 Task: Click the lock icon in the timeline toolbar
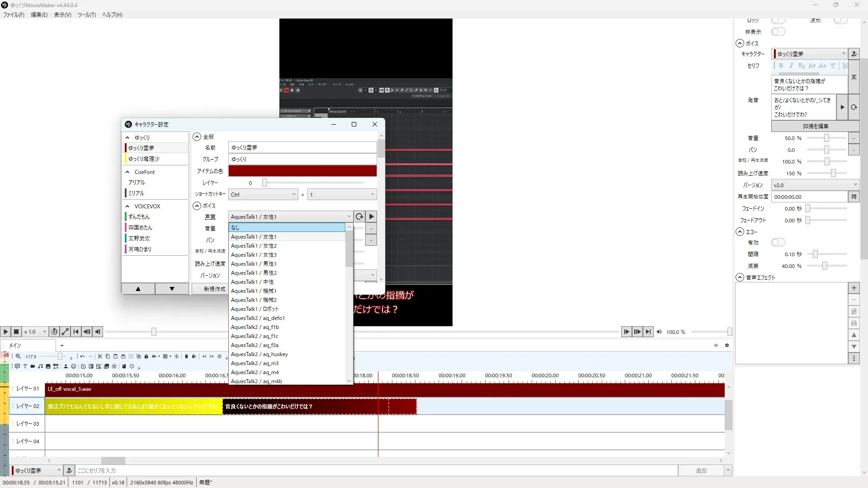click(x=146, y=357)
